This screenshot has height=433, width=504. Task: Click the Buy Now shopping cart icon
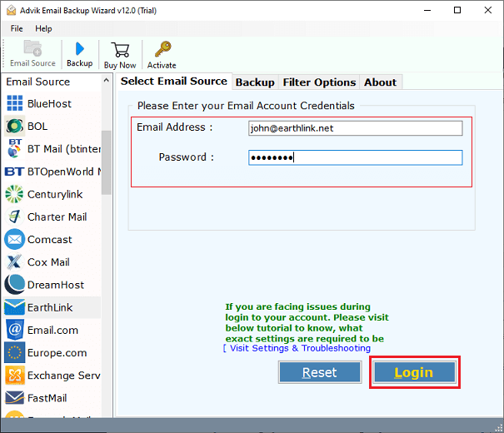click(x=120, y=50)
